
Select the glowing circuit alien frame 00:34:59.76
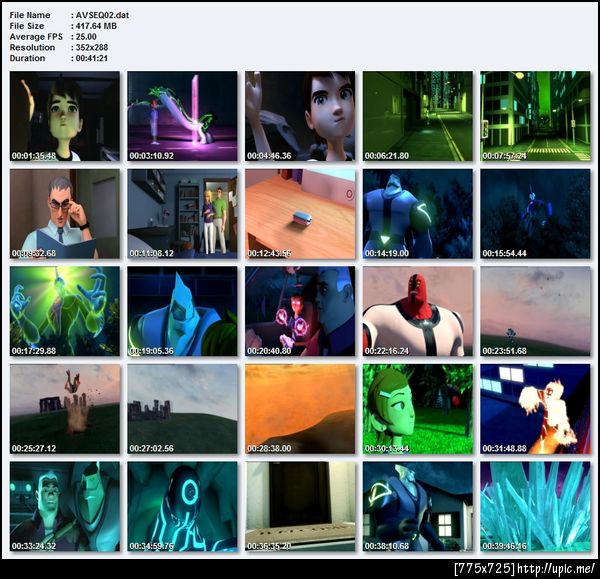182,506
